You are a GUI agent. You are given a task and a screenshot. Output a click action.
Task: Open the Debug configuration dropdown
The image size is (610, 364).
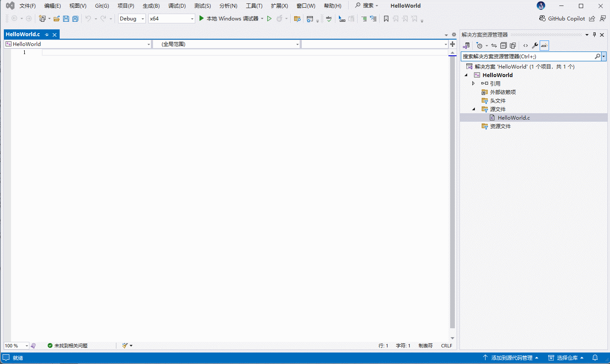132,19
